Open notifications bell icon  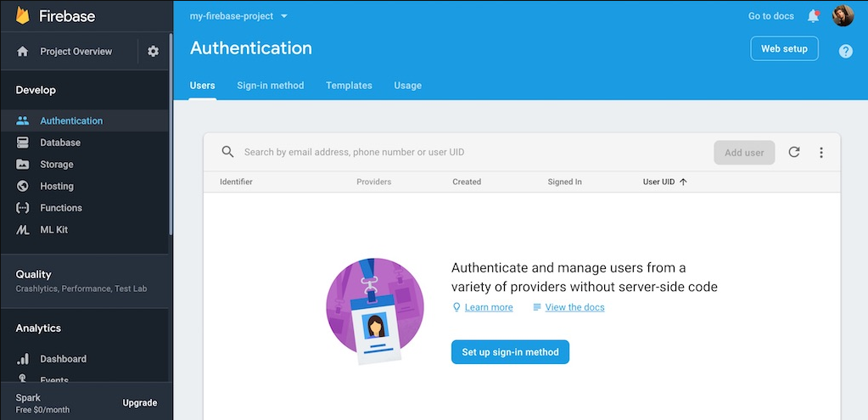(x=813, y=16)
